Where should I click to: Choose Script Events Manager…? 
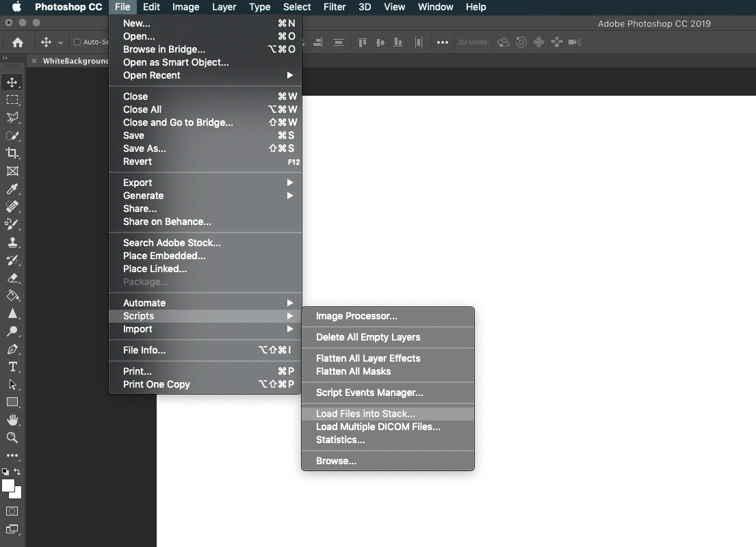coord(388,392)
